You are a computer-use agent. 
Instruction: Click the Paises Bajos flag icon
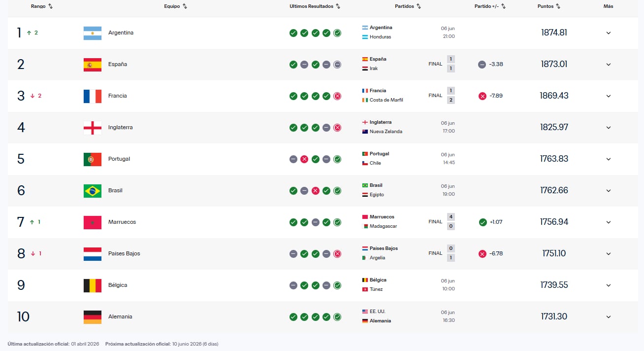coord(93,254)
